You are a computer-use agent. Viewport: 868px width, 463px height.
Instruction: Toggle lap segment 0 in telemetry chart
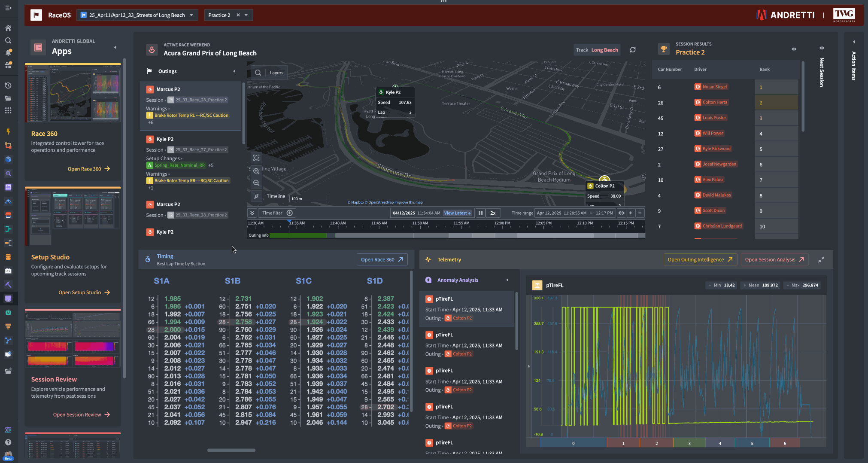pos(573,443)
